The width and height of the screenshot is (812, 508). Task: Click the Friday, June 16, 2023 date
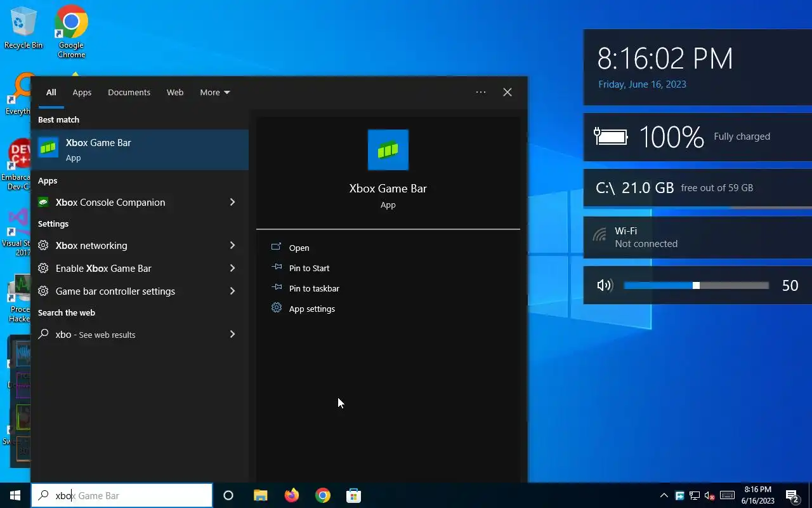pos(642,84)
